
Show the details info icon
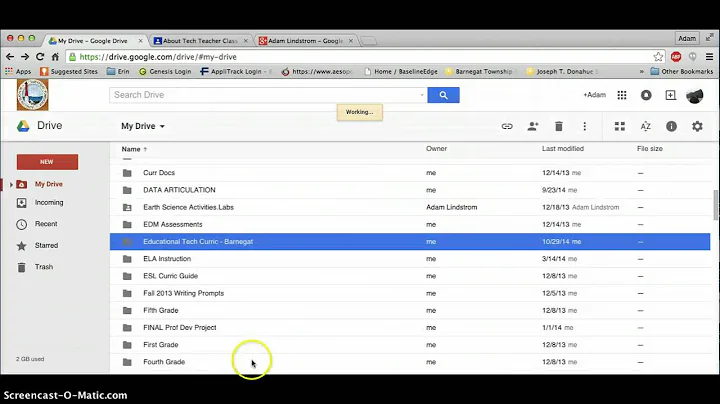click(671, 126)
